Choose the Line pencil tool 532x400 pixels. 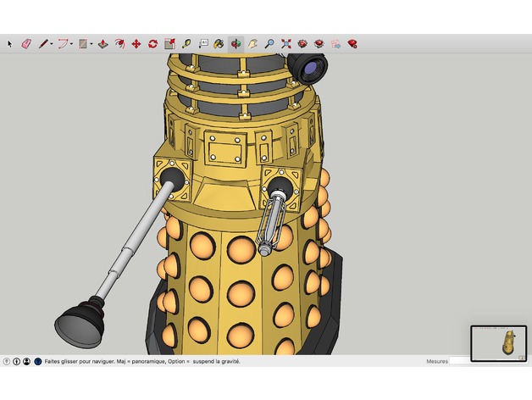(42, 43)
